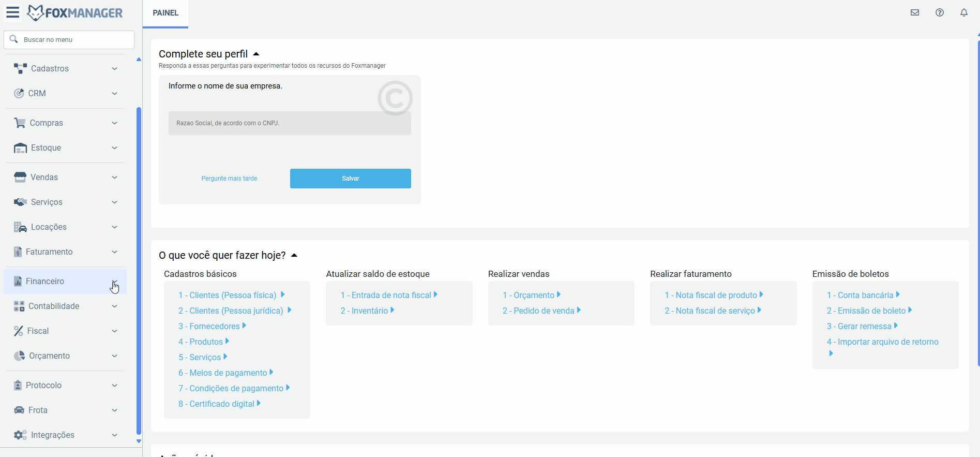Open the Faturamento menu item
980x457 pixels.
(65, 252)
